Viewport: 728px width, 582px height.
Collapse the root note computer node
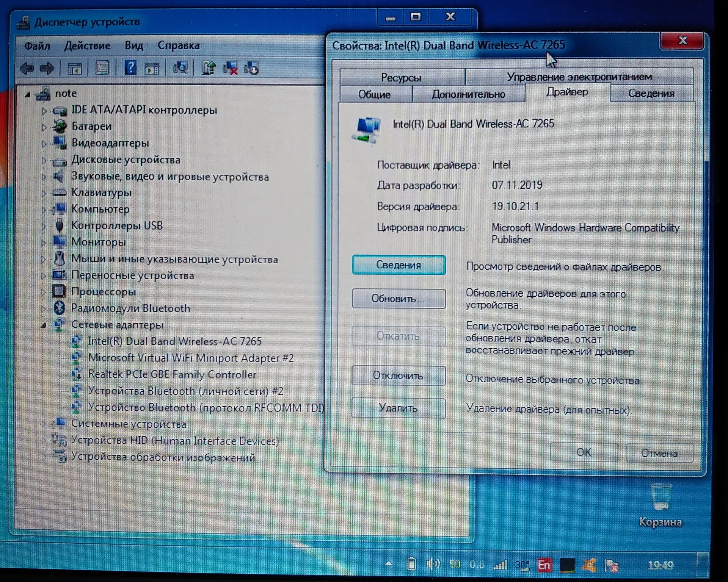click(27, 94)
